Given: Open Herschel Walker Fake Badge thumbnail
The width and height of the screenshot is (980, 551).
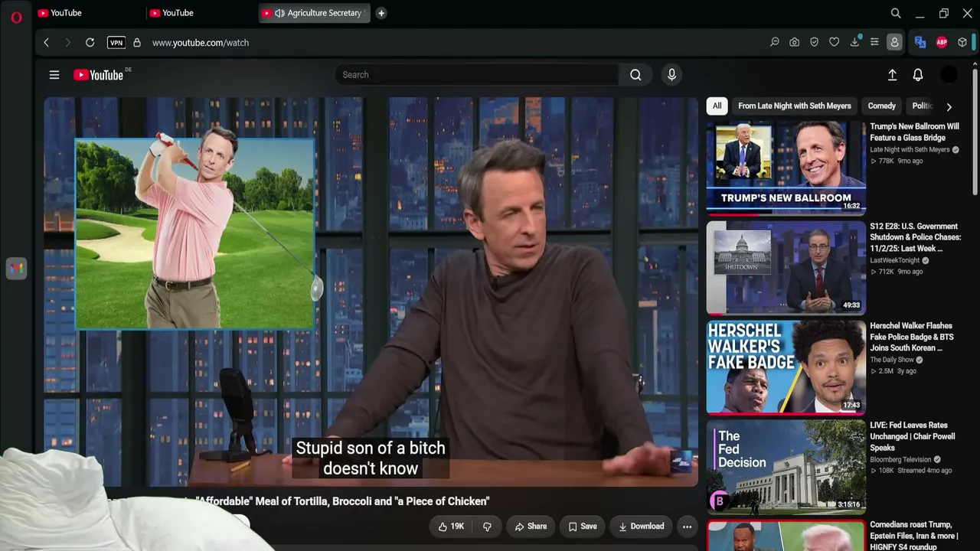Looking at the screenshot, I should [786, 367].
